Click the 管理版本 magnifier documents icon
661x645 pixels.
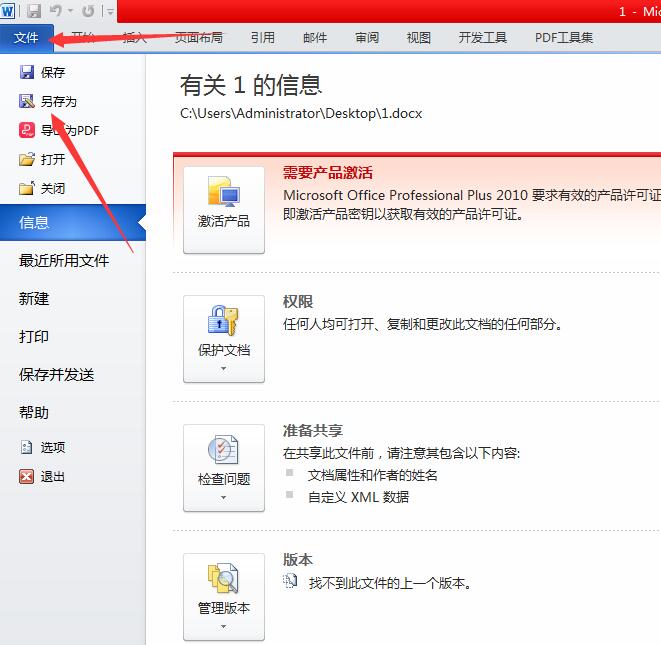tap(223, 578)
